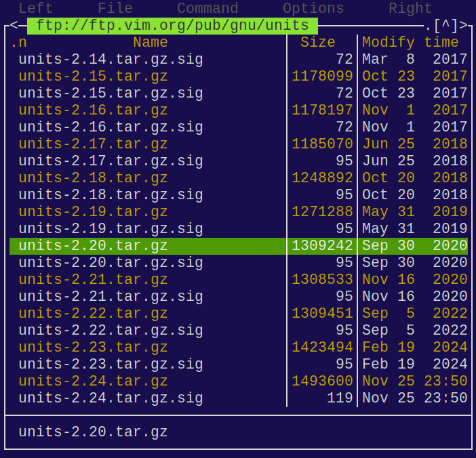Select units-2.22.tar.gz.sig file
This screenshot has width=476, height=458.
tap(111, 331)
